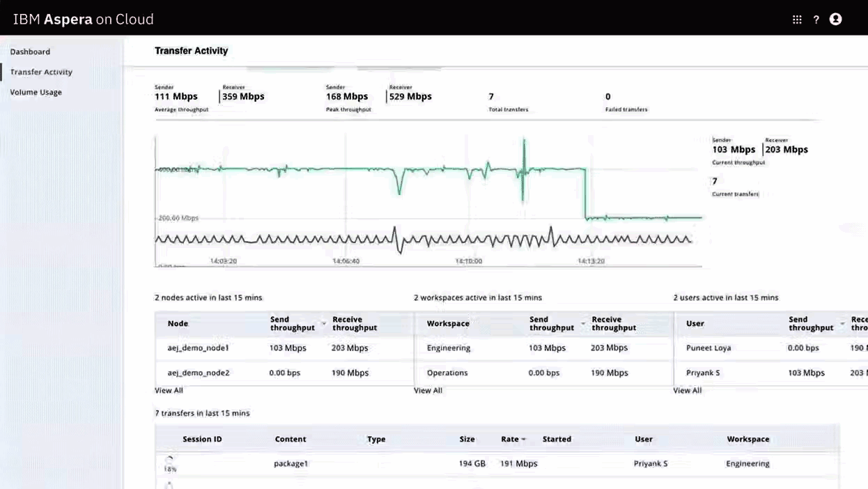Image resolution: width=868 pixels, height=489 pixels.
Task: Click Receive throughput header in the Workspace table
Action: [614, 324]
